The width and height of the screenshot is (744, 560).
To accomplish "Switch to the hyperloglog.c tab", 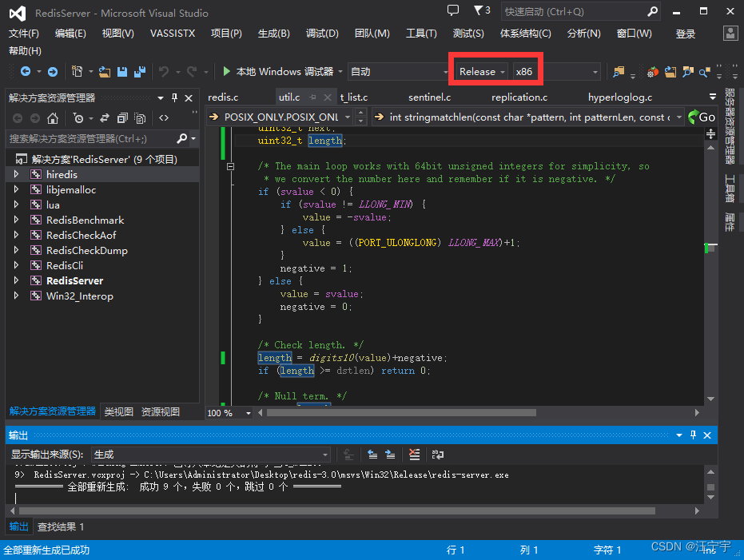I will pos(619,97).
